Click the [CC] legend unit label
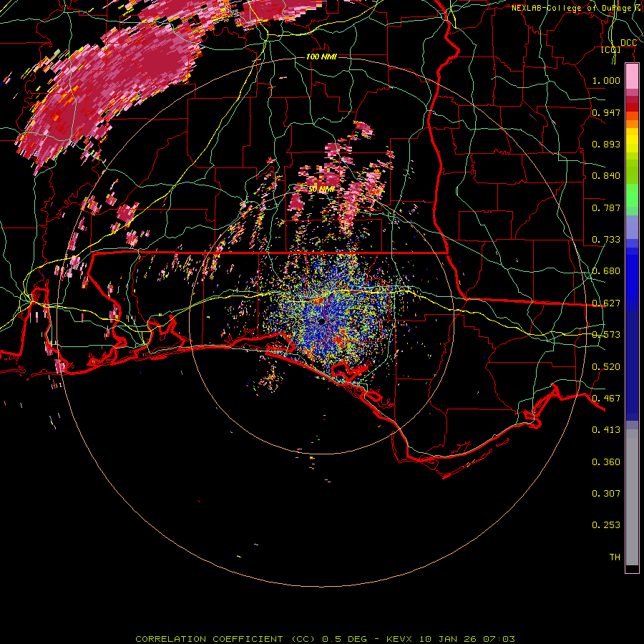Image resolution: width=644 pixels, height=644 pixels. point(611,49)
